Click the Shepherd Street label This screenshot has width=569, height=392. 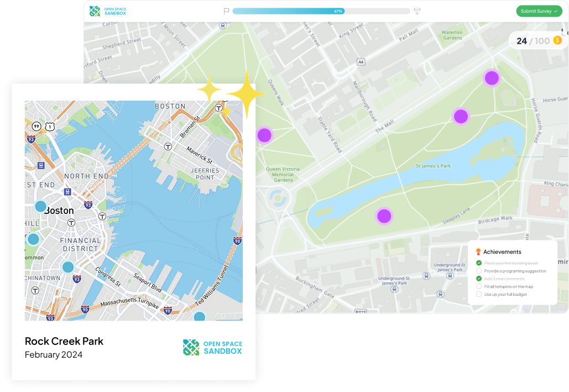pos(122,44)
